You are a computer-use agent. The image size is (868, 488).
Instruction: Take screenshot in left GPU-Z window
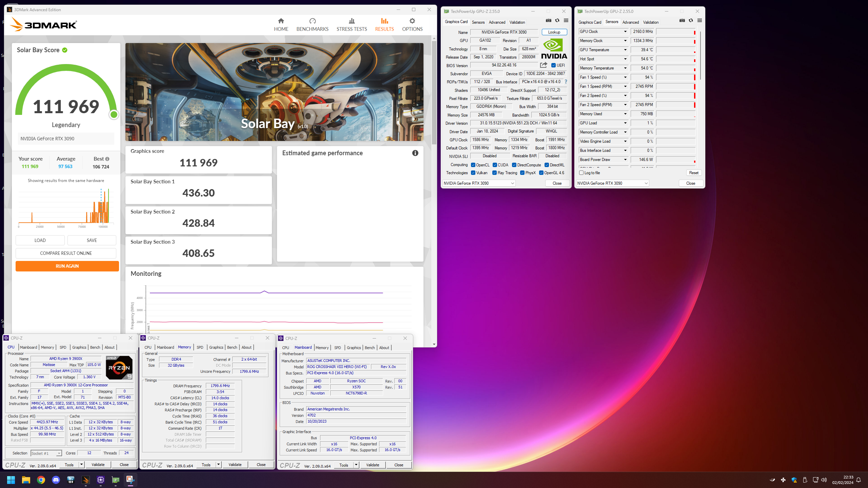click(x=549, y=21)
